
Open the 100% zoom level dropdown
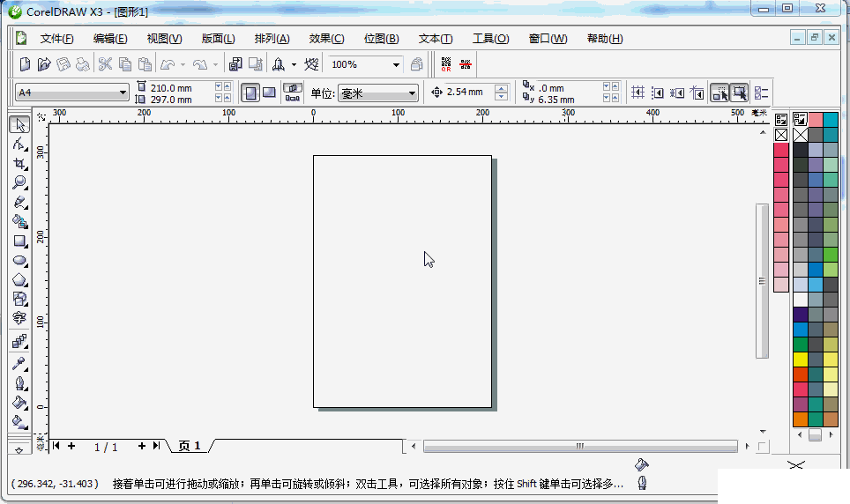[x=396, y=64]
